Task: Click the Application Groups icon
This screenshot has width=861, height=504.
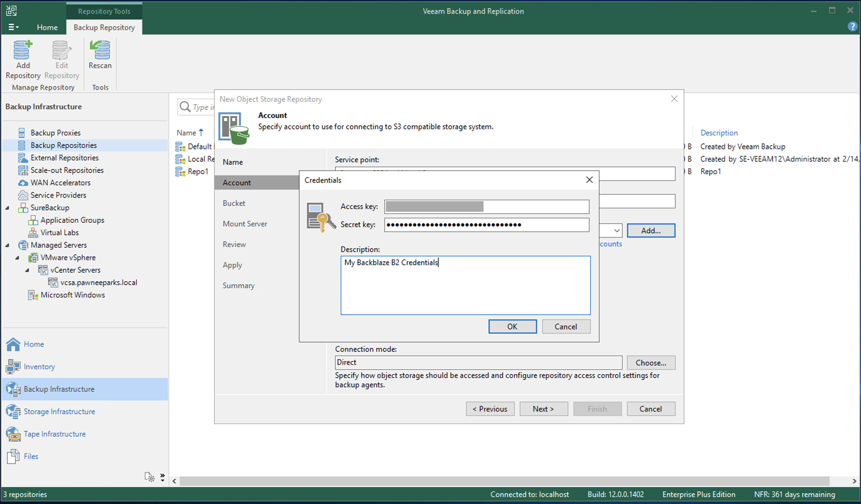Action: point(33,220)
